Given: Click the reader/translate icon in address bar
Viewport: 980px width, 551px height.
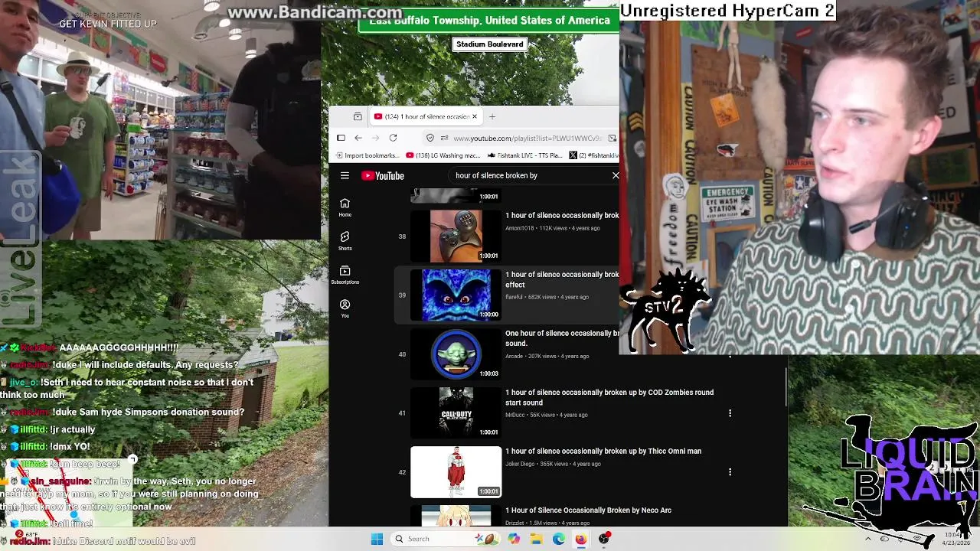Looking at the screenshot, I should tap(612, 138).
